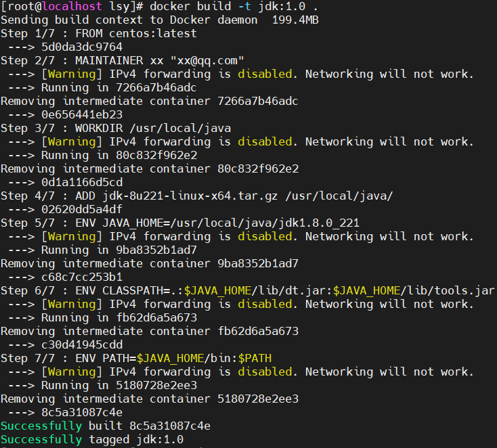The image size is (497, 448).
Task: Click the Running in fb62d6a5a673 line
Action: [x=102, y=318]
